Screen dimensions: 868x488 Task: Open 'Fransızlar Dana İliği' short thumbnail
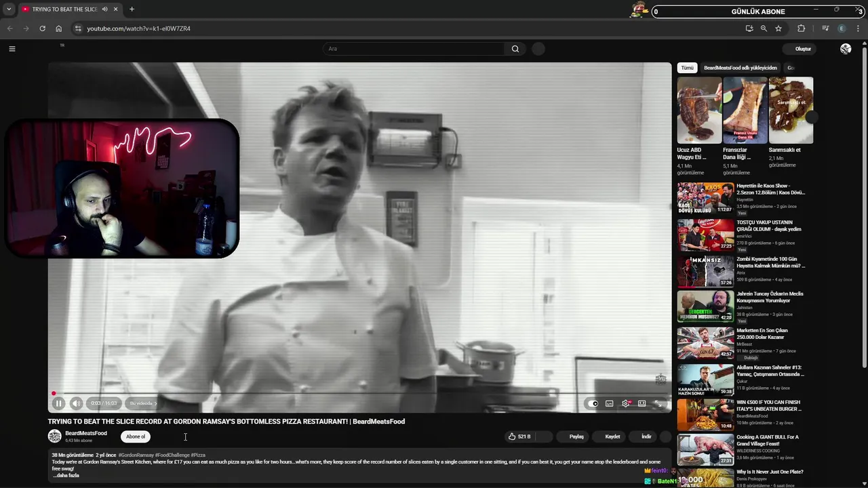click(x=745, y=110)
